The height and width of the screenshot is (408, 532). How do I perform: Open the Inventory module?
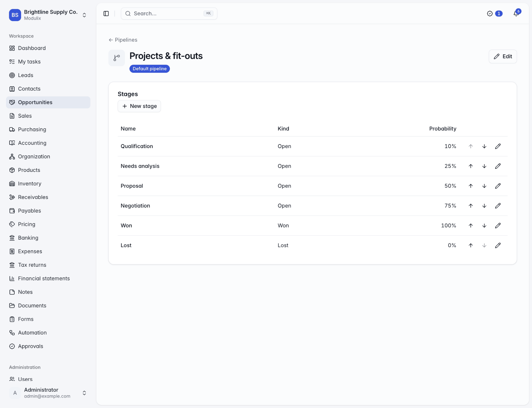48,183
